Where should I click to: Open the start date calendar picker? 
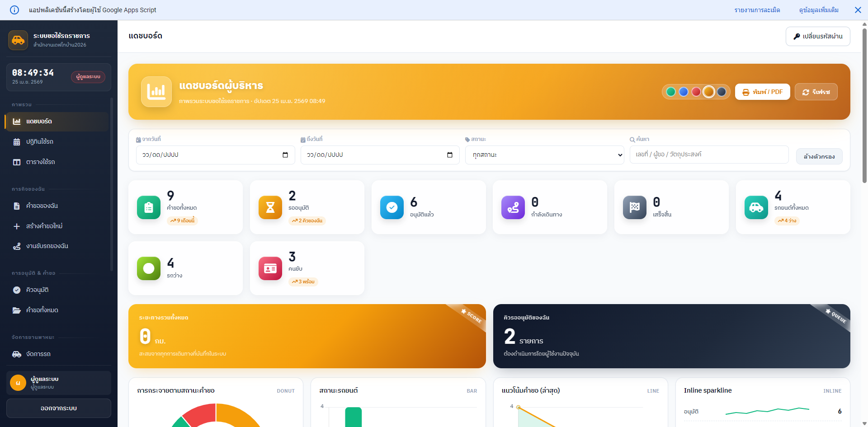pos(285,155)
